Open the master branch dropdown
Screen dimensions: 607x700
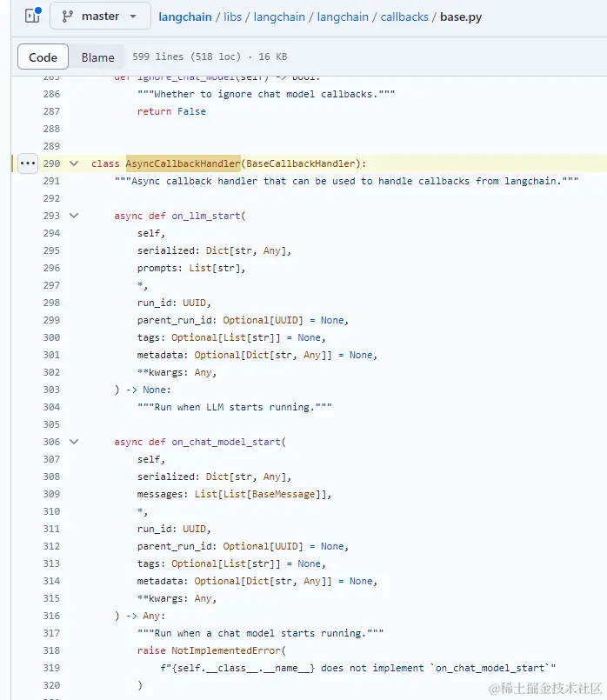point(100,16)
